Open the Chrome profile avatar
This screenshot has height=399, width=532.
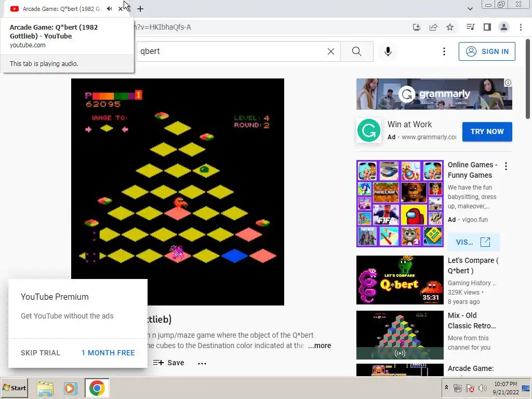click(504, 27)
